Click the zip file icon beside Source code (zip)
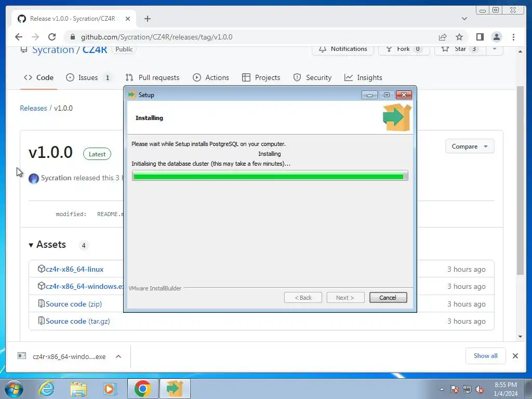532x399 pixels. coord(41,303)
